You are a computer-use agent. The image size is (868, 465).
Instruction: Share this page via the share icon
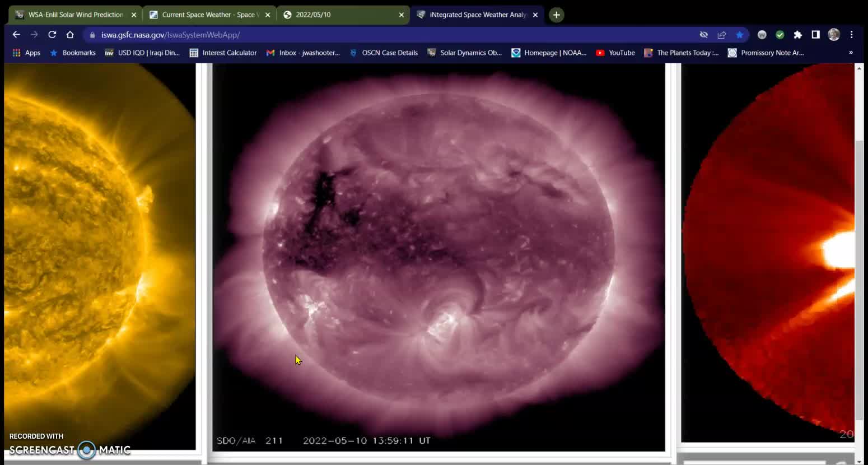721,35
